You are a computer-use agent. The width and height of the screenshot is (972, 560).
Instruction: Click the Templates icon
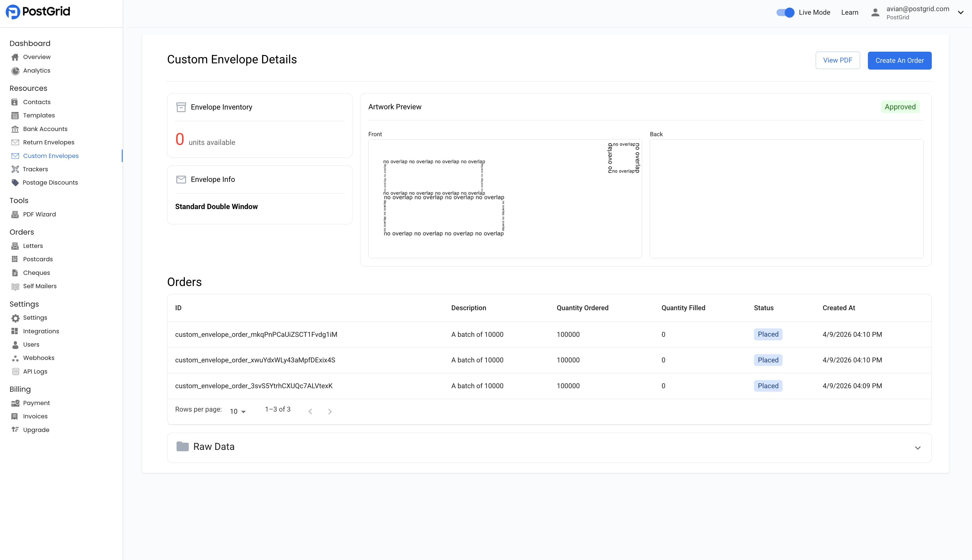coord(15,115)
